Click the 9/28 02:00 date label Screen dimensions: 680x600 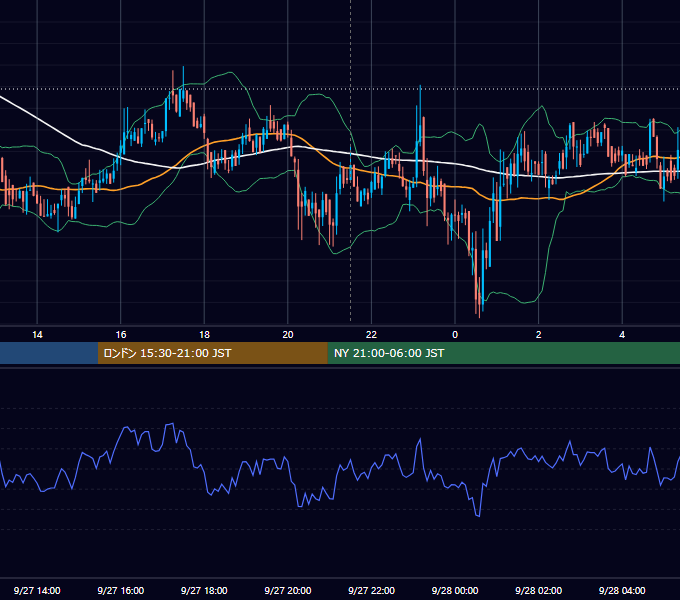pos(539,590)
